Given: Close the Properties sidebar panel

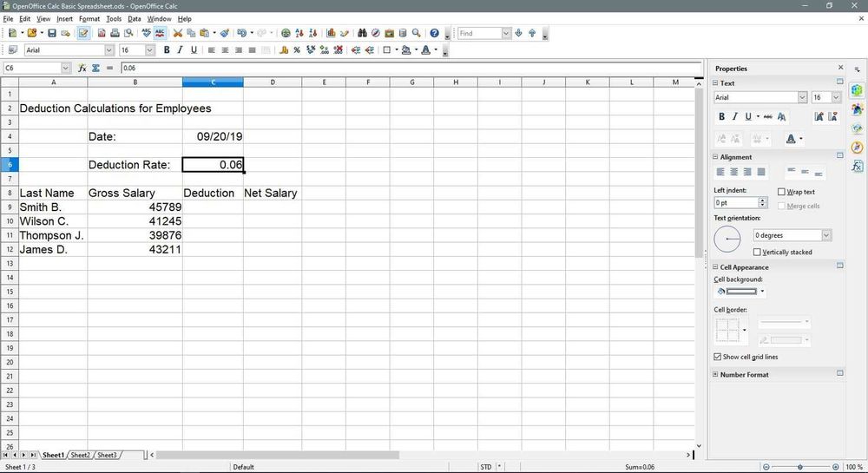Looking at the screenshot, I should pos(840,68).
